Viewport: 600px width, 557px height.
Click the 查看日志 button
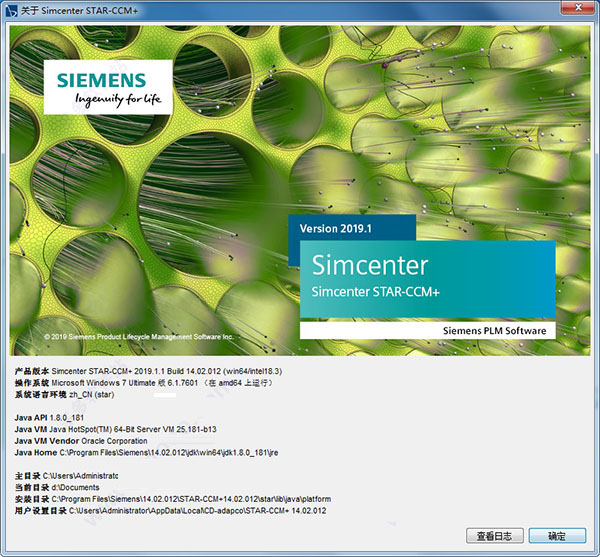coord(495,536)
